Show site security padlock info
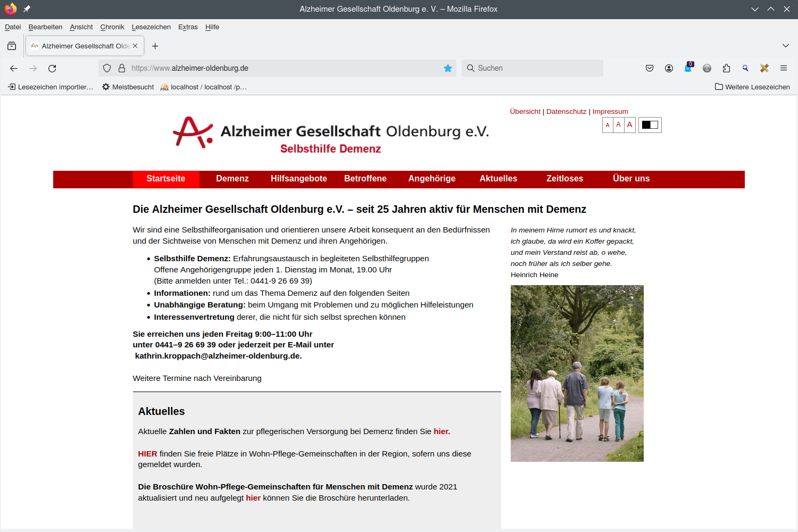The image size is (798, 532). pyautogui.click(x=122, y=68)
